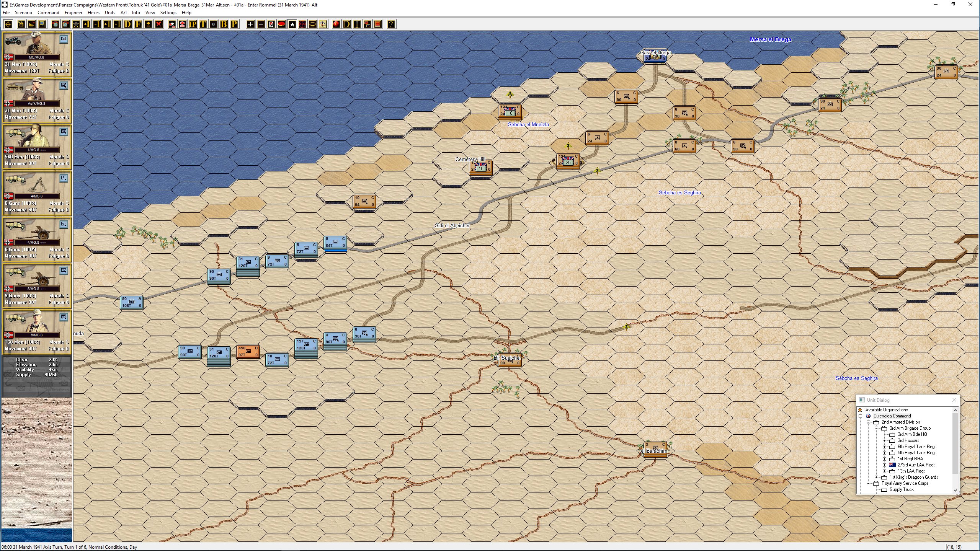The width and height of the screenshot is (980, 551).
Task: Collapse the 3rd Arm Brigade Group node
Action: 877,428
